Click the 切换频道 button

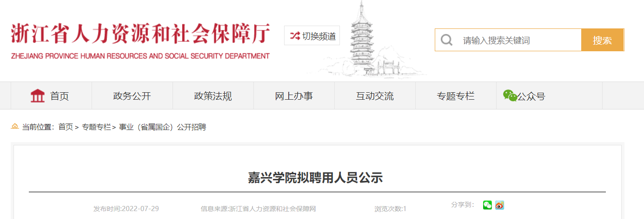(x=312, y=35)
